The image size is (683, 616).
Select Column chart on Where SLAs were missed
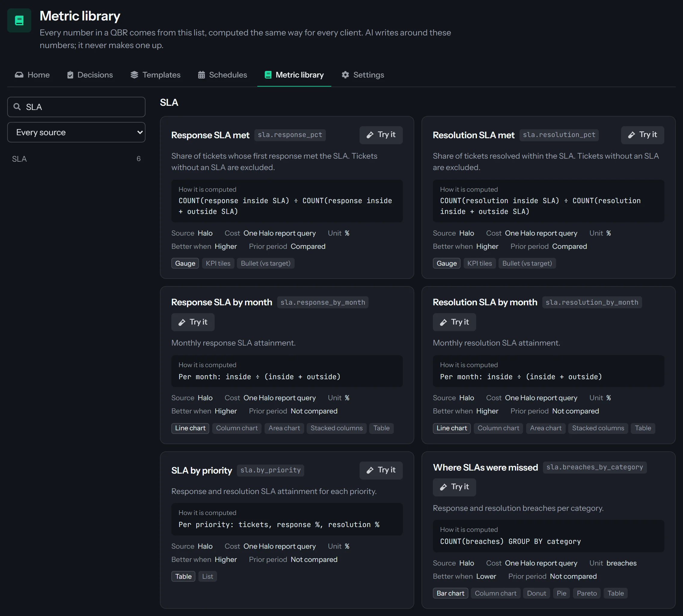(495, 593)
